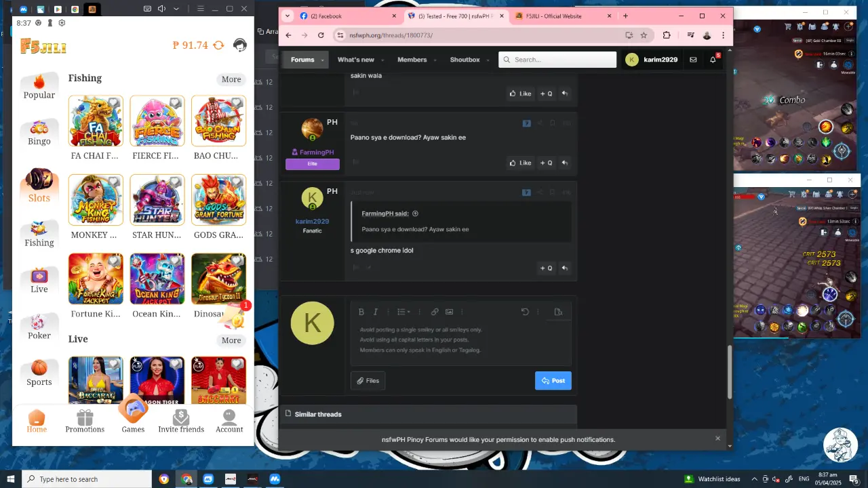The image size is (868, 488).
Task: Like FarmingPH's post
Action: click(x=521, y=163)
